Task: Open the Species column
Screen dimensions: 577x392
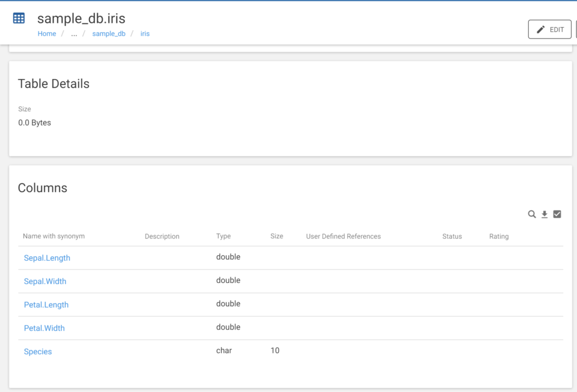Action: (x=38, y=352)
